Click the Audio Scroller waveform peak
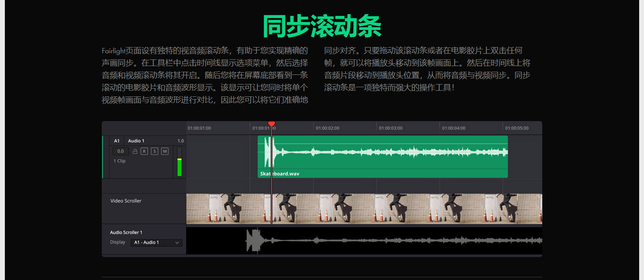This screenshot has width=644, height=280. pos(252,240)
